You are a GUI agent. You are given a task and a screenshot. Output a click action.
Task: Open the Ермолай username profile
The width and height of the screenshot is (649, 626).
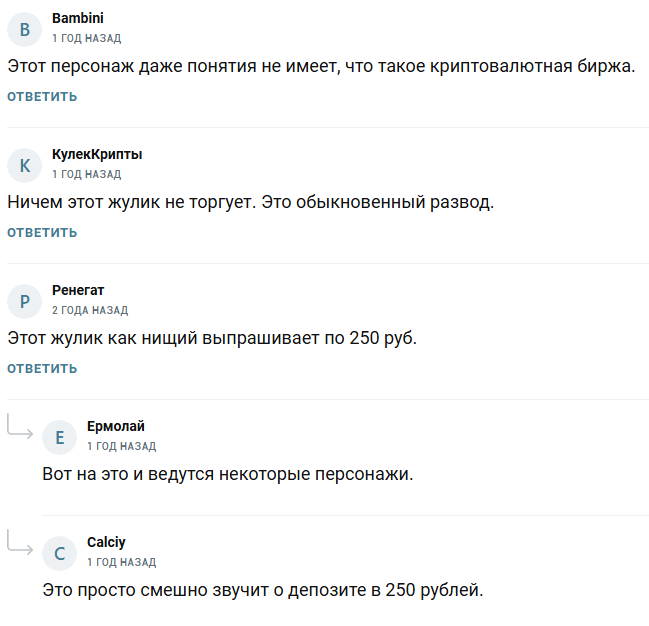coord(116,426)
